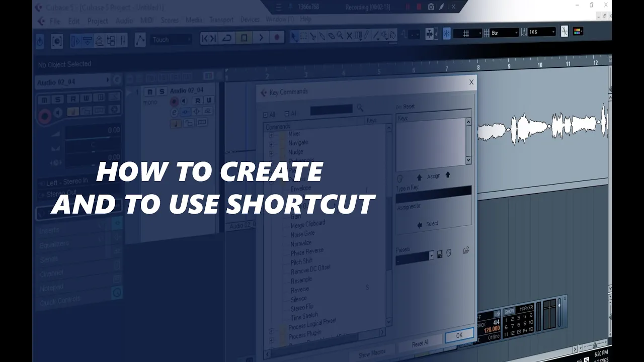Select the Stereo Flip command
The image size is (644, 362).
302,307
